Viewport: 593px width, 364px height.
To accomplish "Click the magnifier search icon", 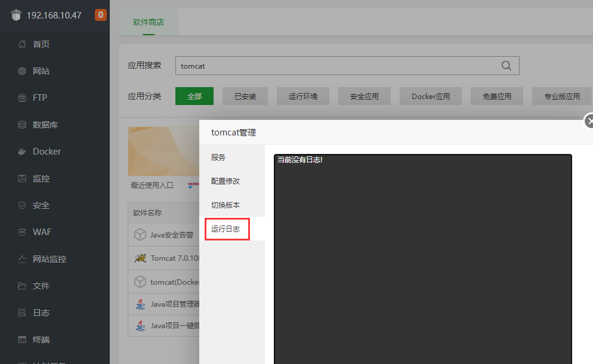I will pos(506,66).
